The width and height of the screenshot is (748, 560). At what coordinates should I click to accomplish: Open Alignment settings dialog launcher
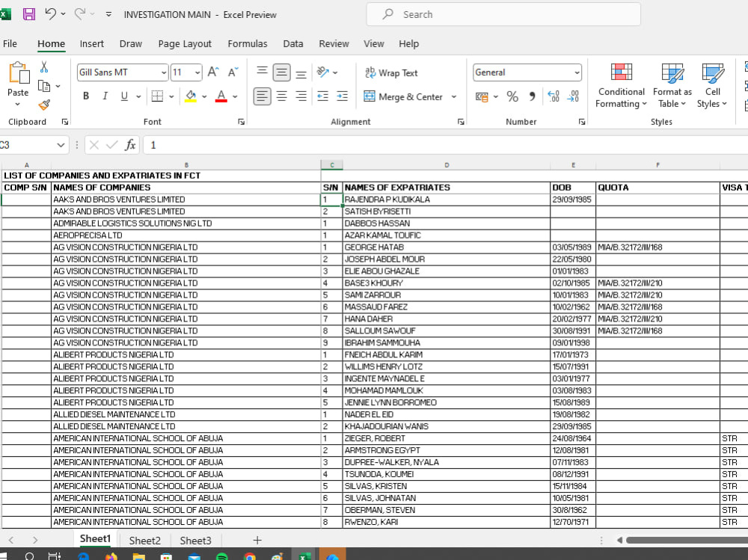[461, 122]
